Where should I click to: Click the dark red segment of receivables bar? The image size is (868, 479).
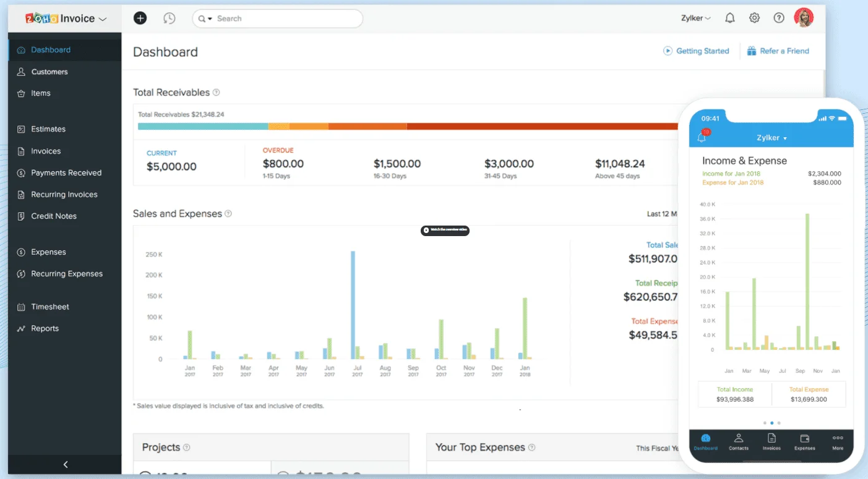point(543,126)
